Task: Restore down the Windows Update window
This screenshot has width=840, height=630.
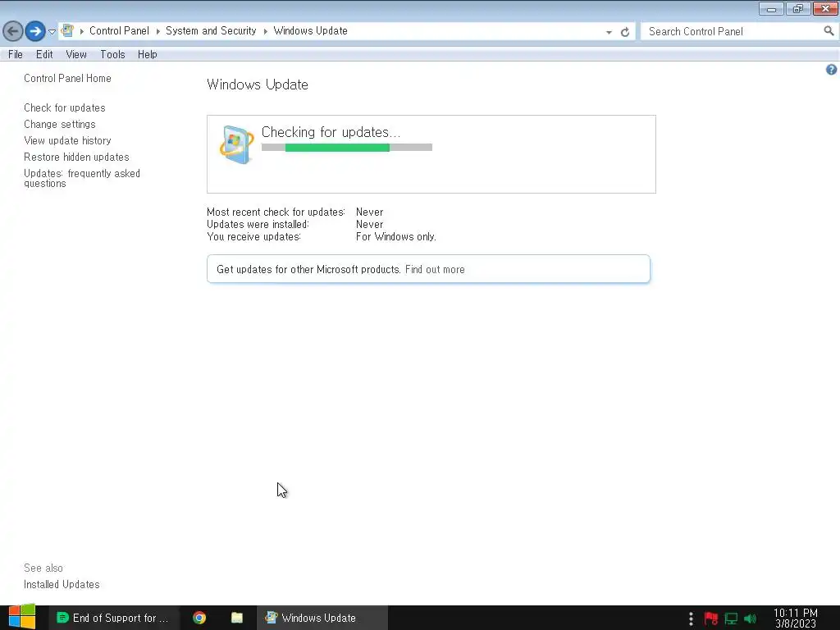Action: point(798,8)
